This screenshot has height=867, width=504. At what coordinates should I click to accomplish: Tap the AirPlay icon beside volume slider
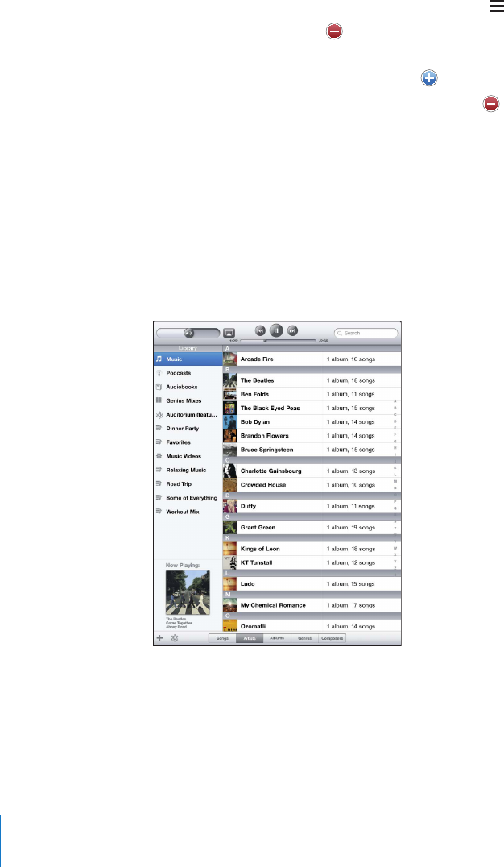point(229,333)
